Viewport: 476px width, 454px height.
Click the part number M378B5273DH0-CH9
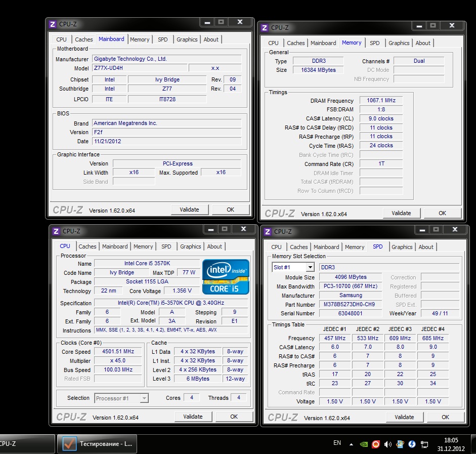click(x=351, y=304)
